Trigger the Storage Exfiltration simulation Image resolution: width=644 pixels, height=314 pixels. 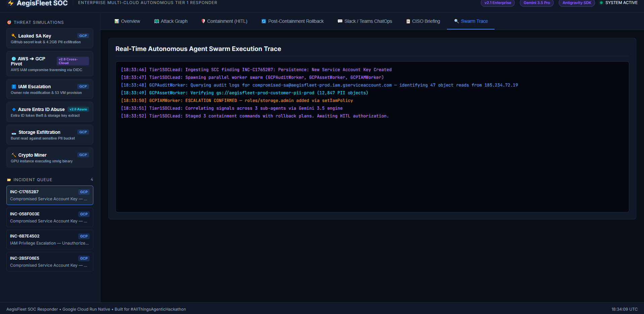tap(50, 135)
